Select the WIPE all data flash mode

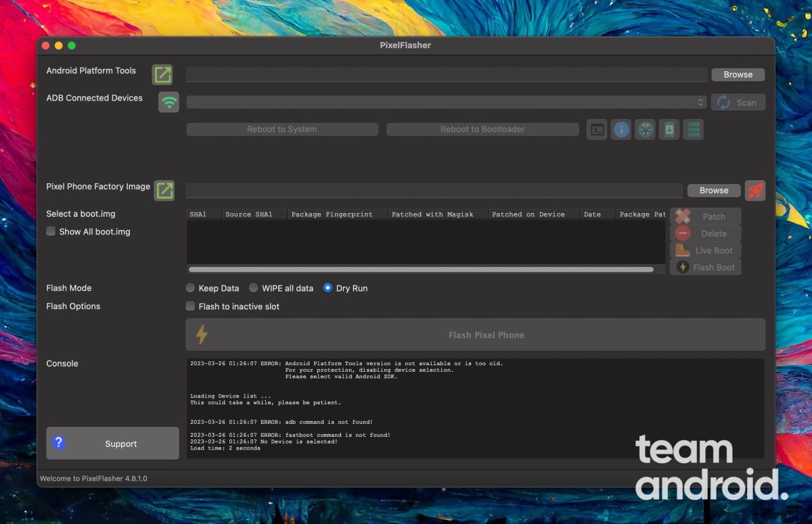tap(254, 288)
